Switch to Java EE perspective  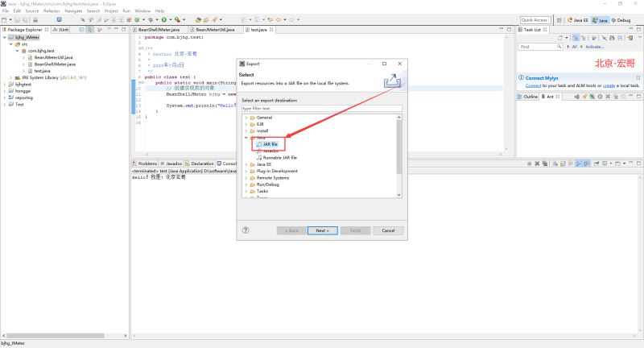click(x=578, y=19)
